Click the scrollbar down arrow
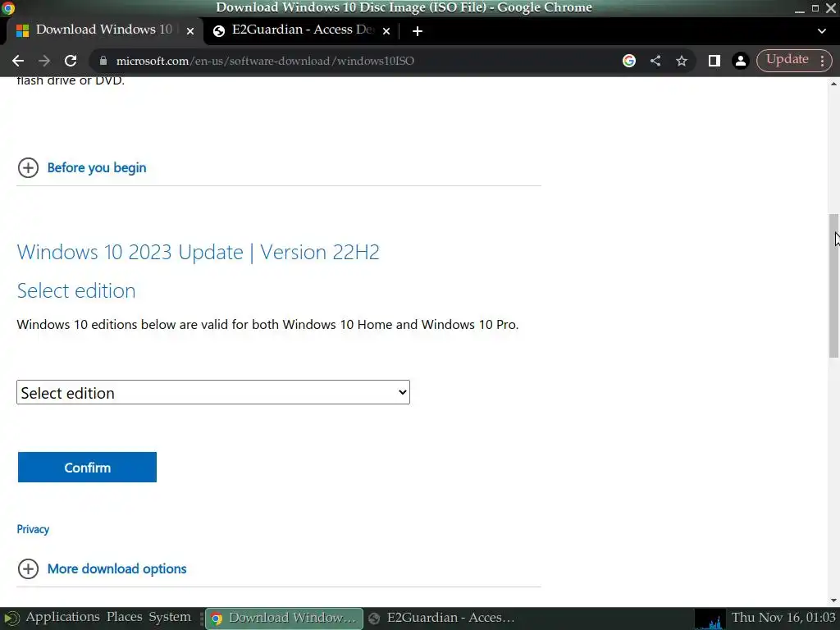Viewport: 840px width, 630px height. [x=833, y=600]
